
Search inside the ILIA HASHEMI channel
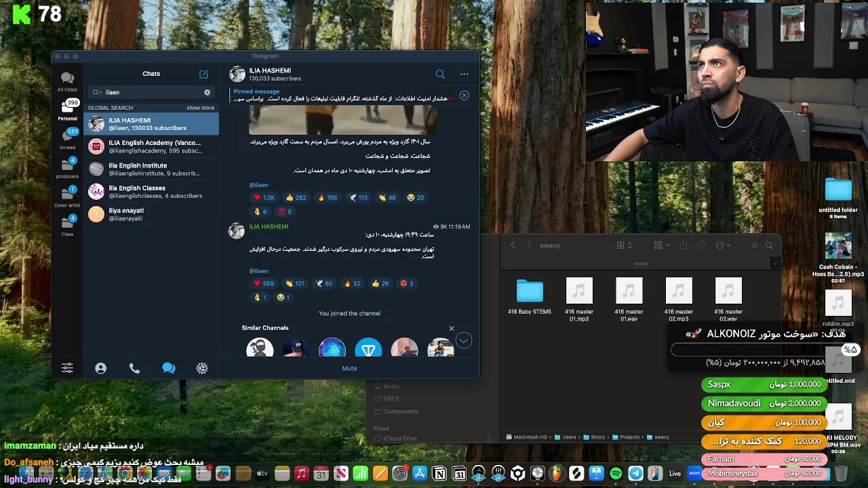(440, 75)
